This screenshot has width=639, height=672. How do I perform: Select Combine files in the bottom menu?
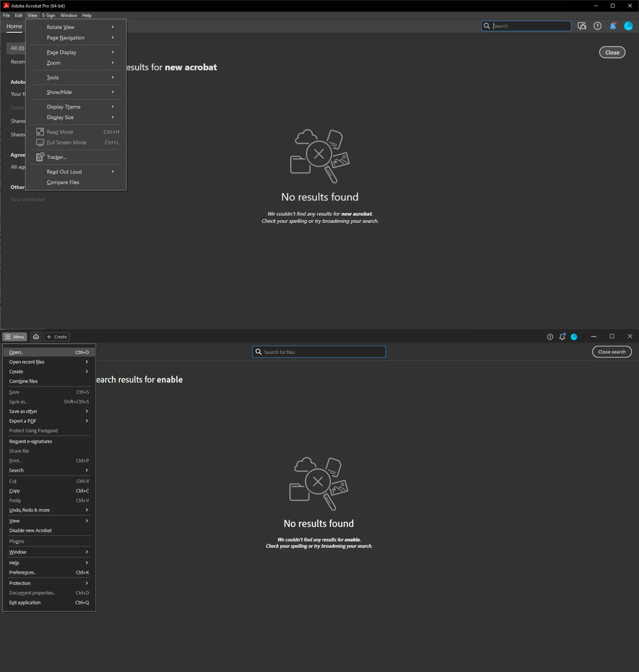pos(49,381)
